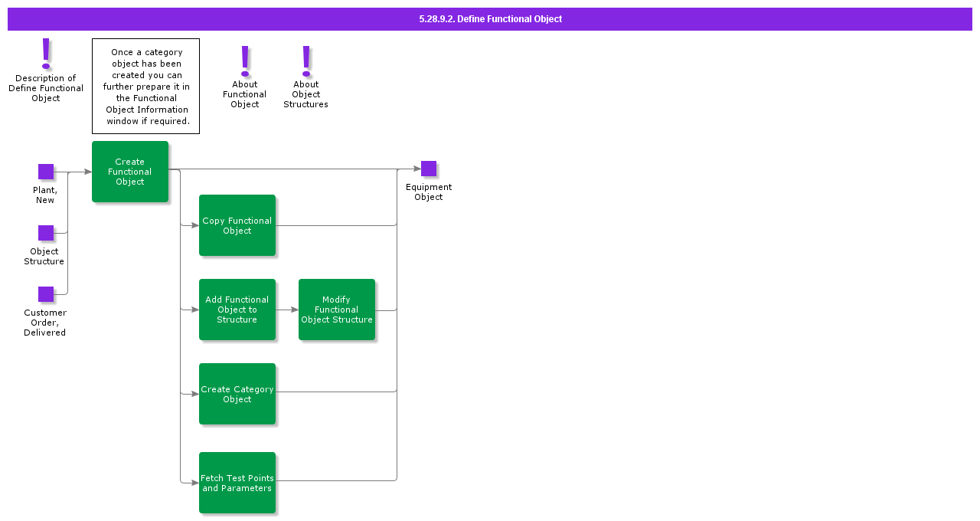
Task: Select the Object Structure purple square
Action: [46, 233]
